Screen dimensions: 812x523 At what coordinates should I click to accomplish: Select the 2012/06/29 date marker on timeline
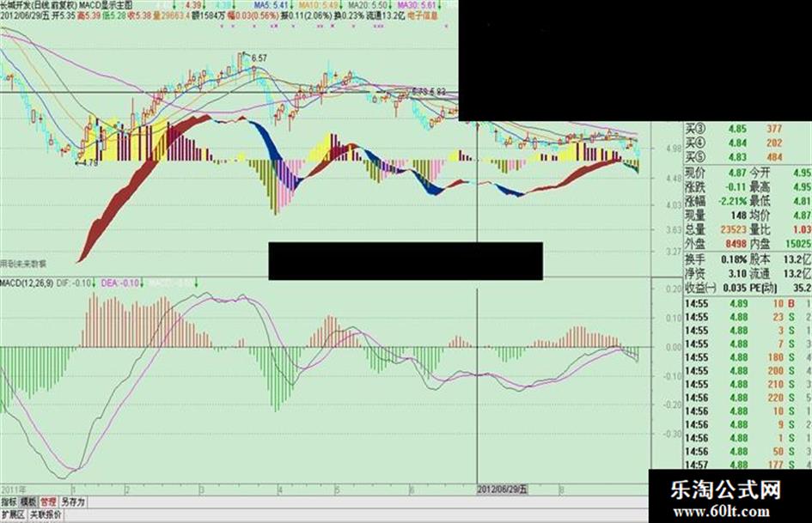(502, 490)
